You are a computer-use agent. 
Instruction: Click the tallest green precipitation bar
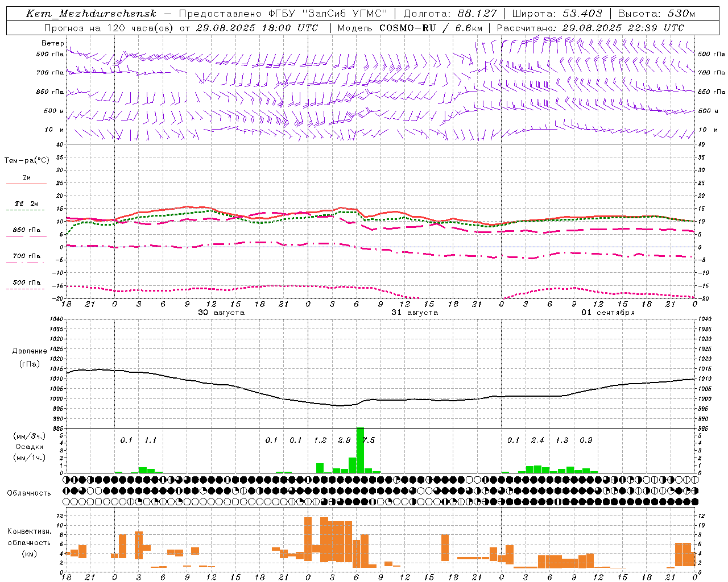tap(360, 450)
